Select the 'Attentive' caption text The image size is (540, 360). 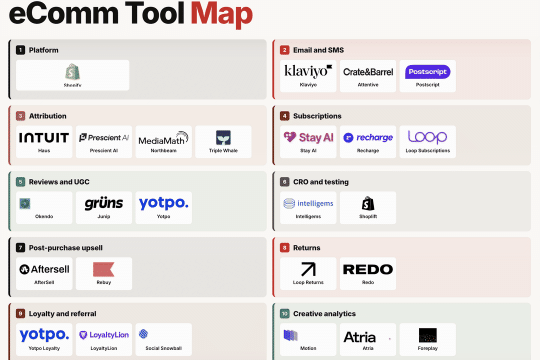tap(368, 85)
